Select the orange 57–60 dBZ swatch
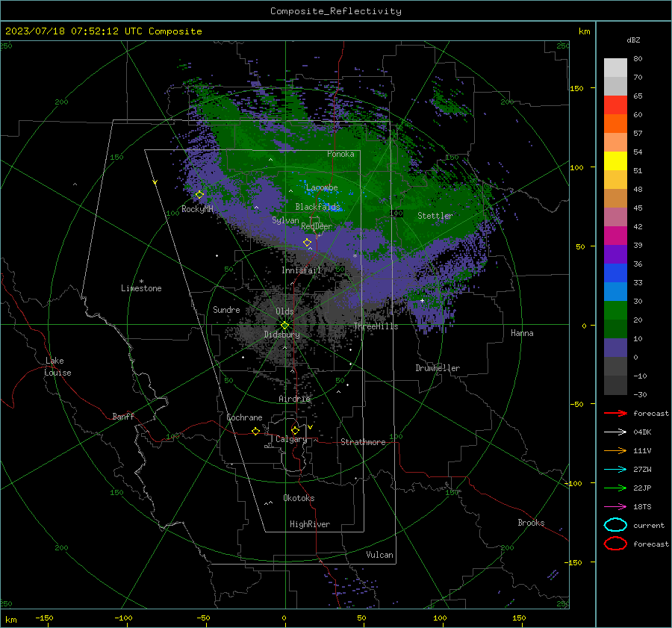 point(615,123)
